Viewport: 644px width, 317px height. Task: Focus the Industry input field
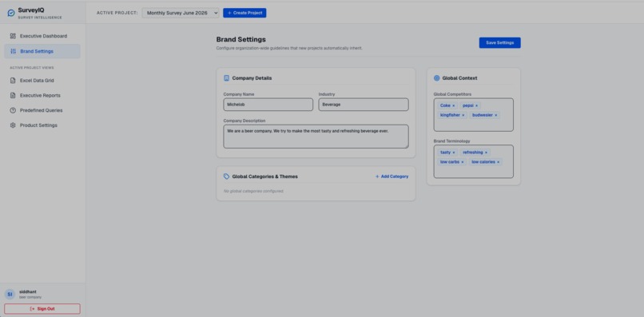click(364, 105)
